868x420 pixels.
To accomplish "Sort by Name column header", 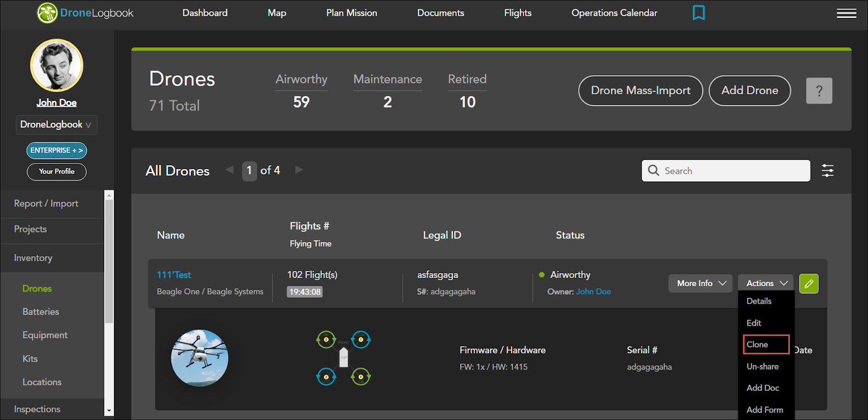I will [171, 235].
